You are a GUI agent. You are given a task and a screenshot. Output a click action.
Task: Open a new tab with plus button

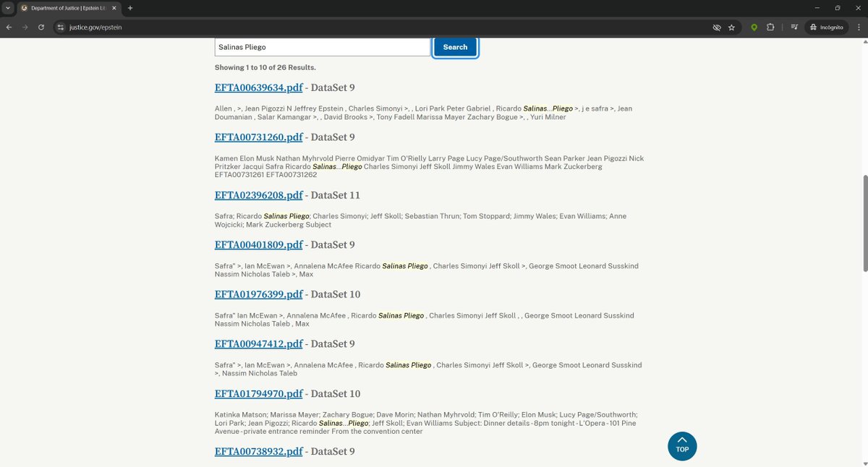(130, 8)
